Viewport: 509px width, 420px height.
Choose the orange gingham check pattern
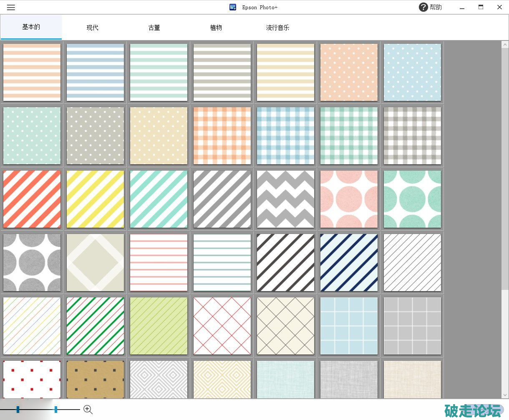click(x=222, y=136)
